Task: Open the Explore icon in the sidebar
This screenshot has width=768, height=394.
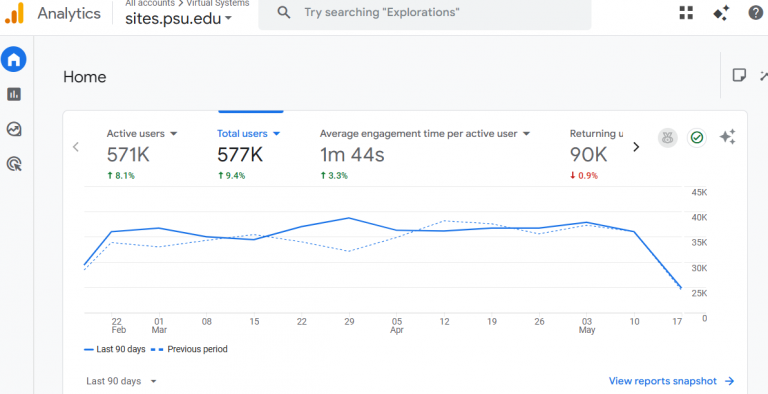Action: tap(14, 129)
